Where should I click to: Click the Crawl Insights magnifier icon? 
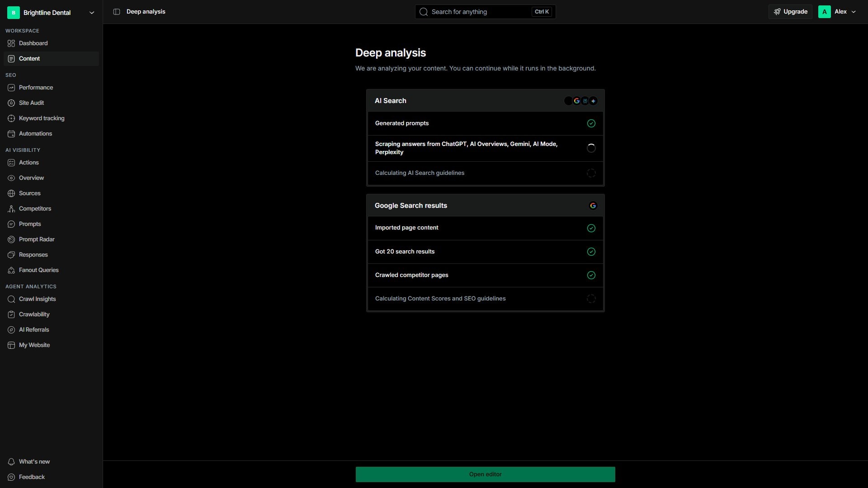click(11, 299)
